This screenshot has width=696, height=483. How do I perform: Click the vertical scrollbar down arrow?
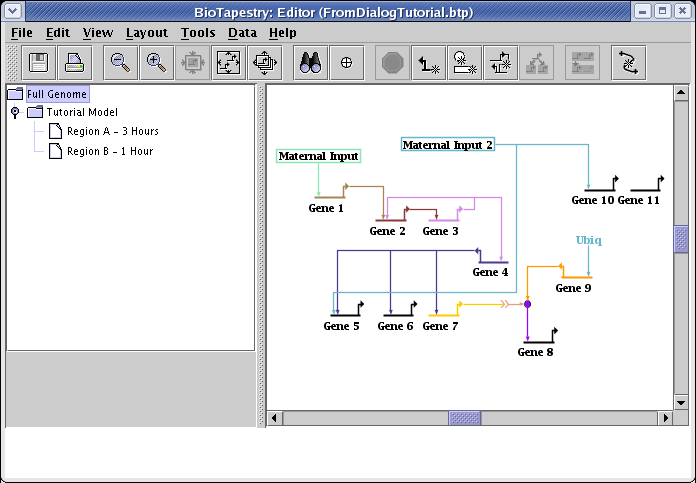tap(681, 402)
